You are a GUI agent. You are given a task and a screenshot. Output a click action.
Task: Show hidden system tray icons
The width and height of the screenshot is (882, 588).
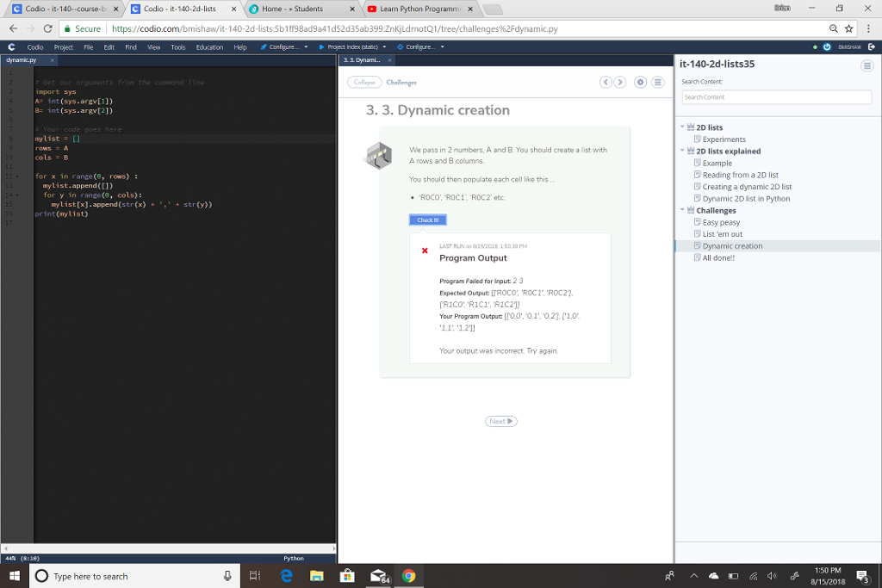(x=693, y=576)
